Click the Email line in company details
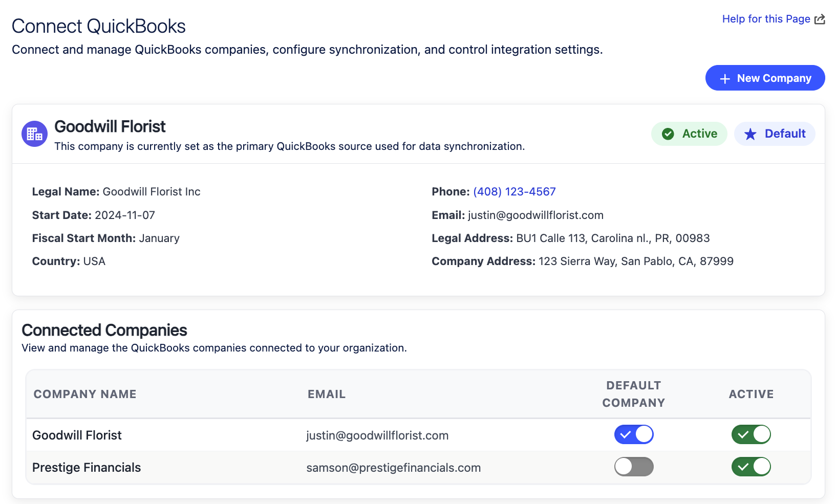 tap(518, 215)
